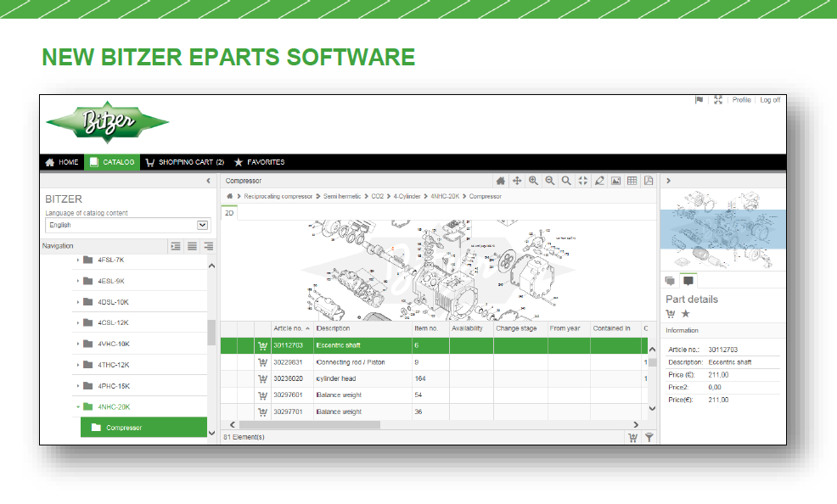The width and height of the screenshot is (837, 504).
Task: Click the cart icon for article 30228831
Action: click(x=262, y=362)
